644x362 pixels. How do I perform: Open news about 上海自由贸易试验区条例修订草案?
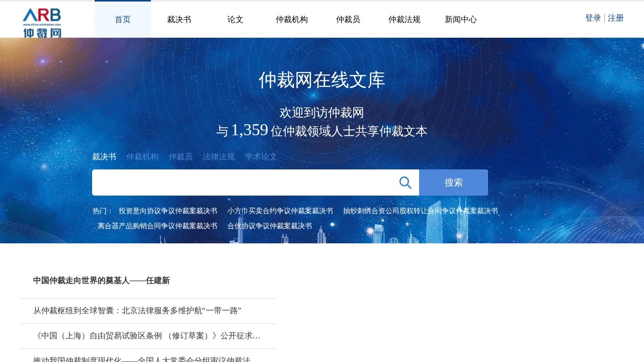[147, 336]
